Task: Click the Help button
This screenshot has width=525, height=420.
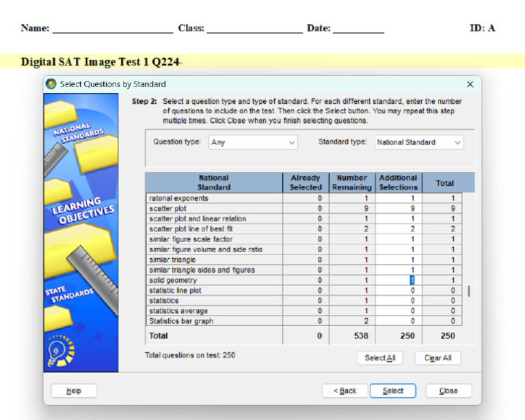Action: pyautogui.click(x=74, y=391)
